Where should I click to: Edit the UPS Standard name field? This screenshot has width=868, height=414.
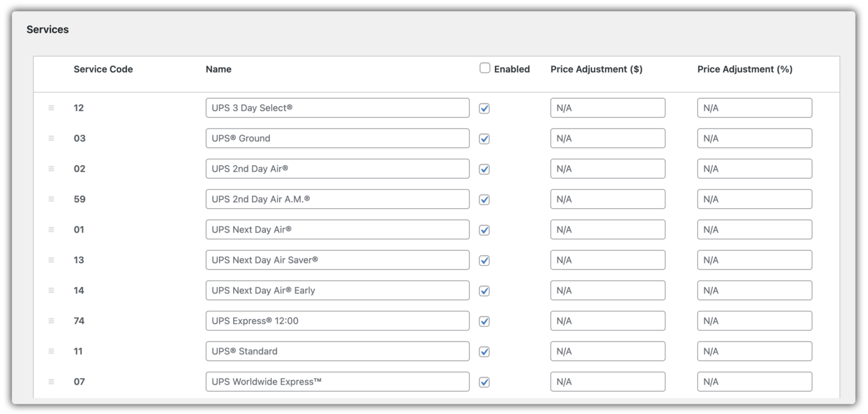[x=337, y=351]
